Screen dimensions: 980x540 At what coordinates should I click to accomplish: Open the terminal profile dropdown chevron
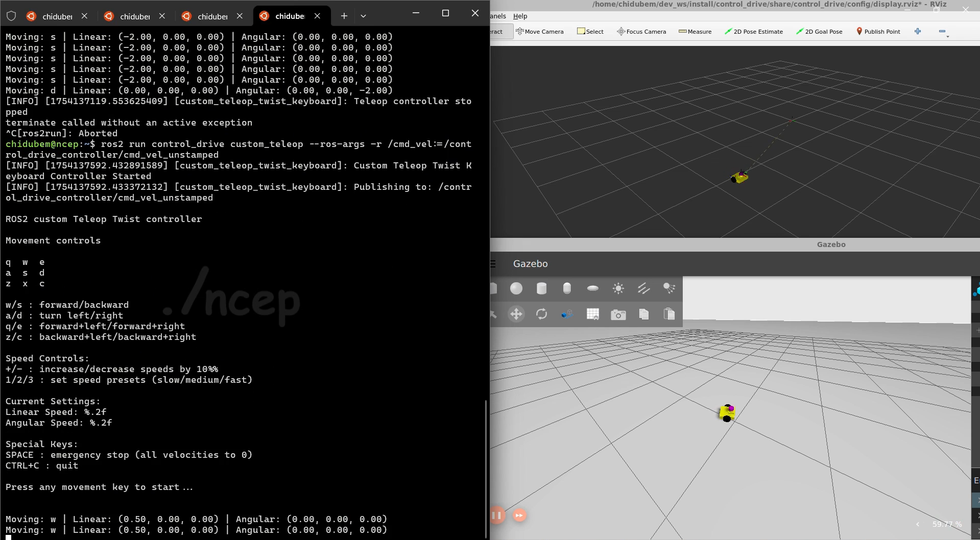click(x=363, y=16)
